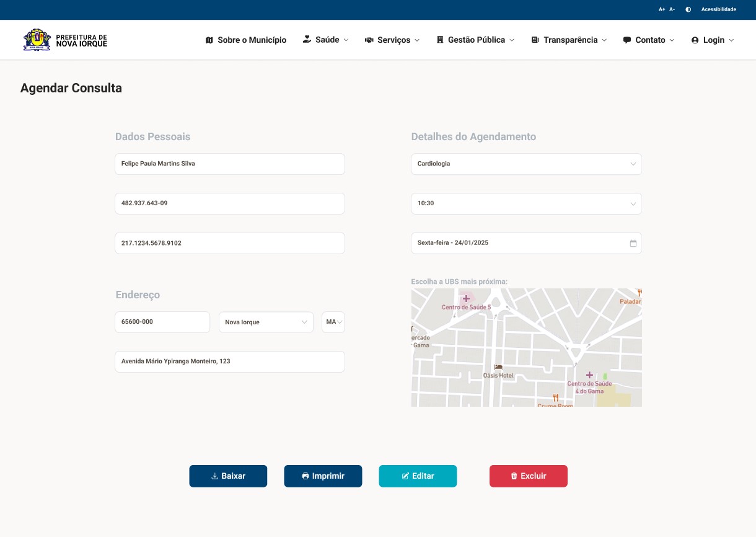Click the user avatar icon beside Login
The height and width of the screenshot is (537, 756).
pyautogui.click(x=695, y=40)
